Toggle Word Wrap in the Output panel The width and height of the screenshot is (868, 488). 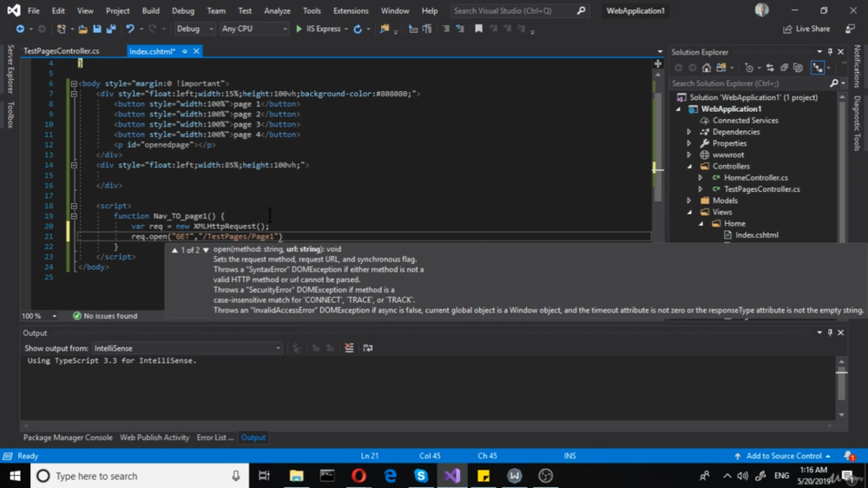(367, 348)
